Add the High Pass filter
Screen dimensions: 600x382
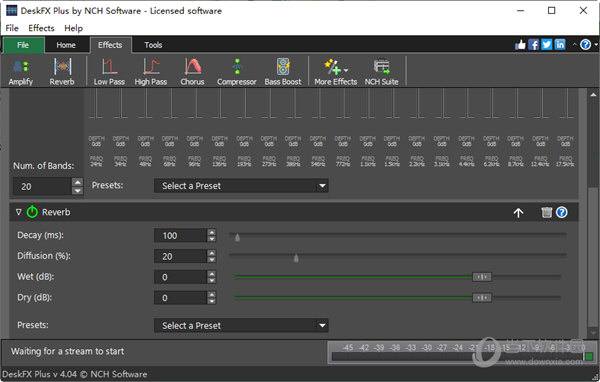click(151, 72)
